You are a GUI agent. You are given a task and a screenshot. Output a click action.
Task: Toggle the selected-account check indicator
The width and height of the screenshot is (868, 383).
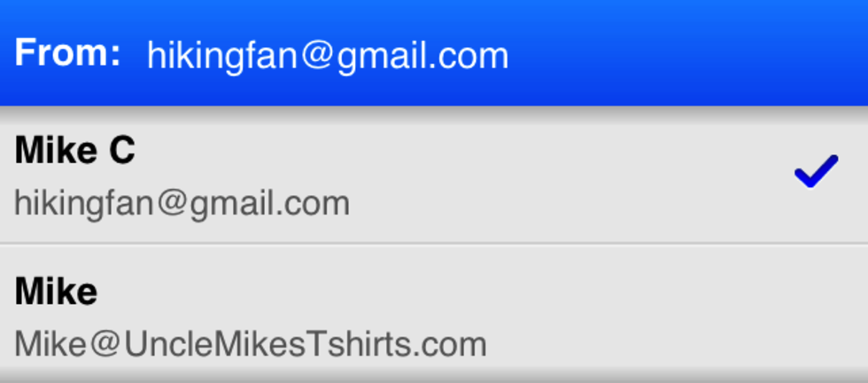tap(816, 171)
